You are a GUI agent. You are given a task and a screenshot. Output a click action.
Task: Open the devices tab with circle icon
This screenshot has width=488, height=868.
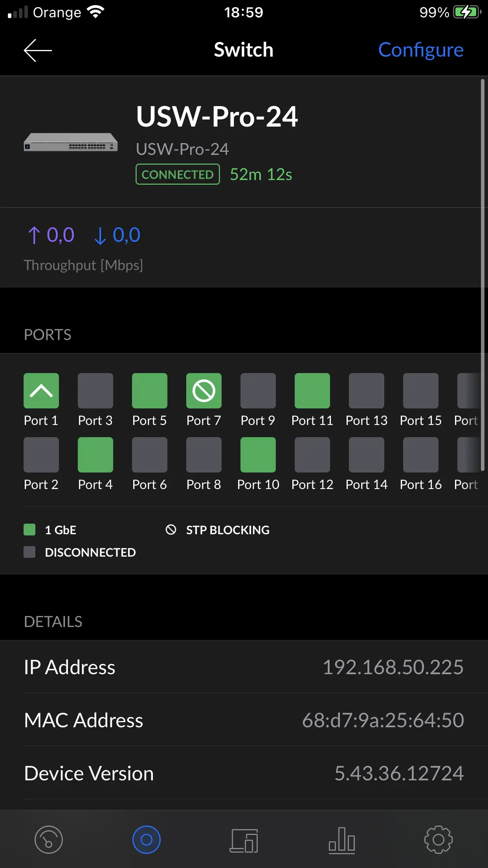pos(147,840)
